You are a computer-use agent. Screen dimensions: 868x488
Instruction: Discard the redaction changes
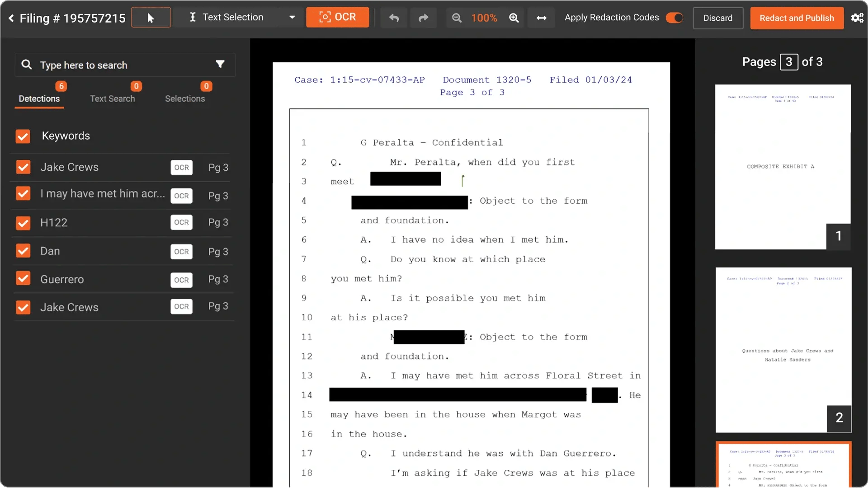click(x=718, y=18)
